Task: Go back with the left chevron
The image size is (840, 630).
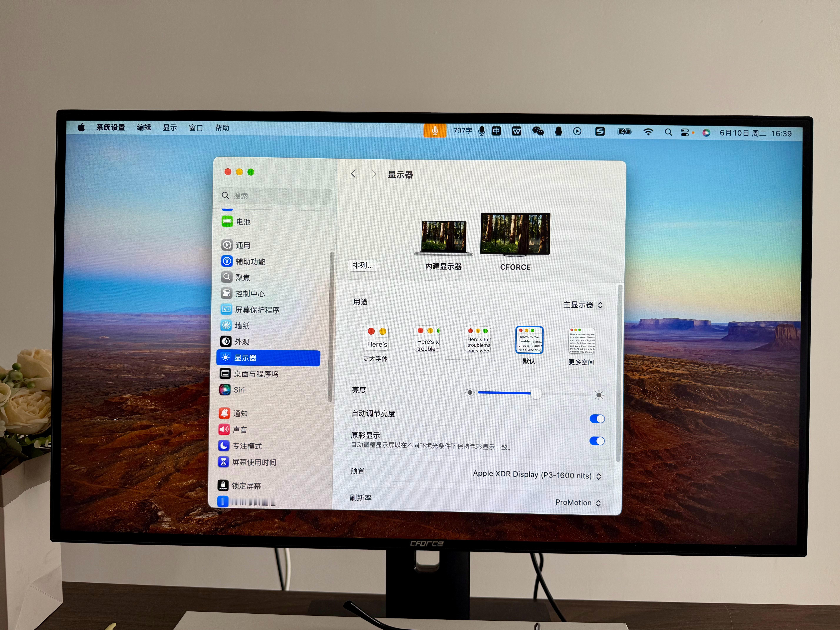Action: pyautogui.click(x=353, y=174)
